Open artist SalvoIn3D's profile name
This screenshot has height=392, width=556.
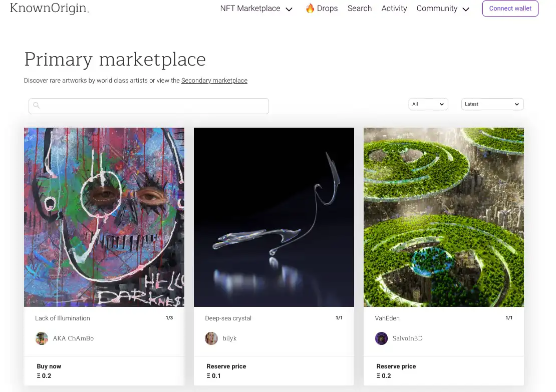[x=407, y=338]
